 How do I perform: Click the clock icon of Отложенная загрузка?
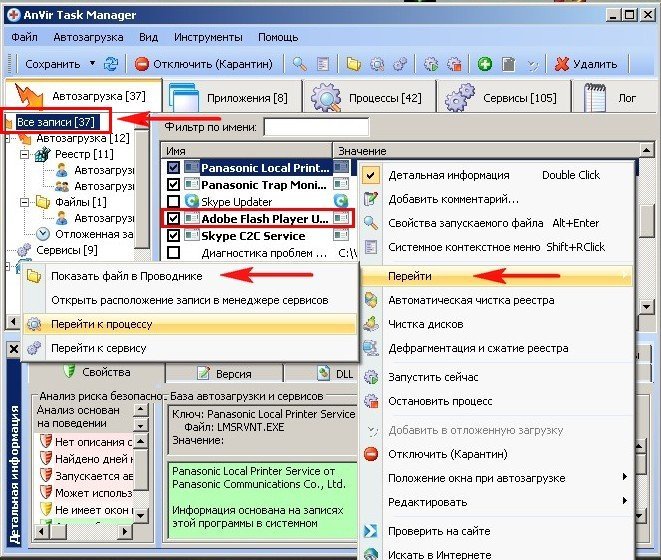pos(43,234)
